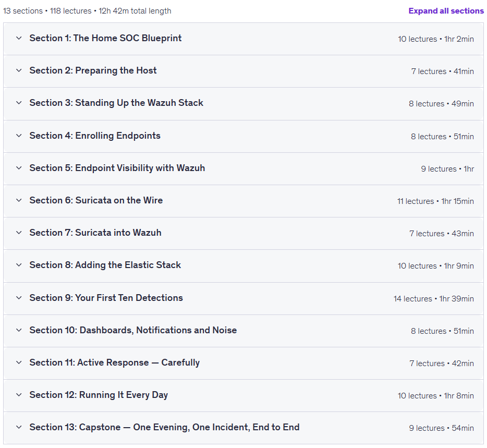Viewport: 487px width, 448px height.
Task: Toggle chevron for Section 13 Capstone
Action: click(x=19, y=427)
